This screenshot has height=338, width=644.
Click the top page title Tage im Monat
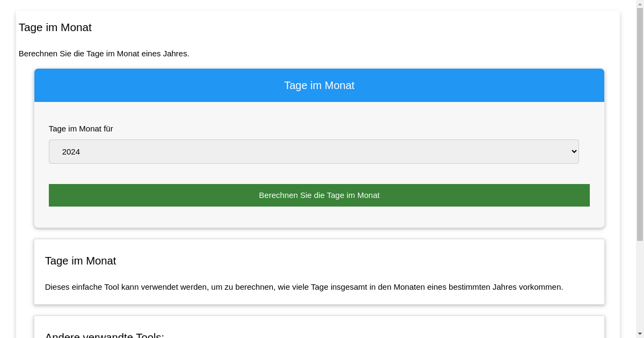click(x=55, y=27)
